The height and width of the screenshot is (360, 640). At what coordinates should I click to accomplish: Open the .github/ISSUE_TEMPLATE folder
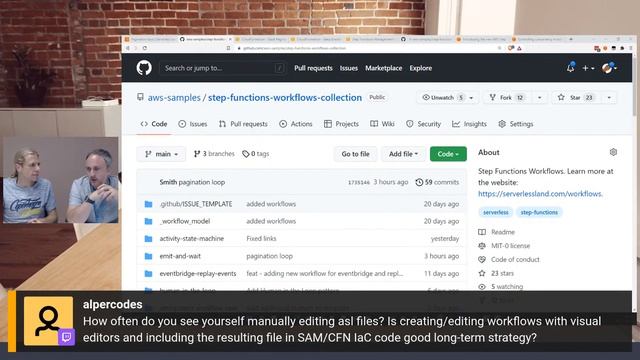[x=196, y=204]
